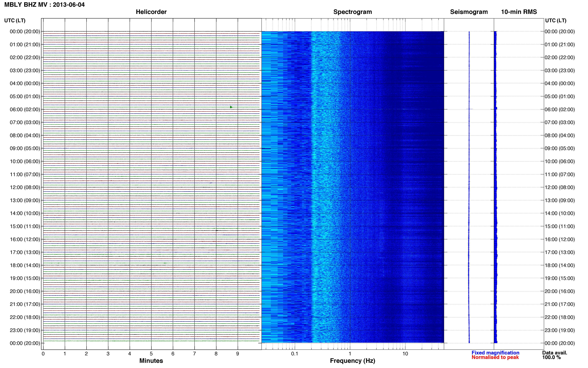Click minute tick label 3 on the helicorder axis
The width and height of the screenshot is (588, 368).
coord(108,354)
